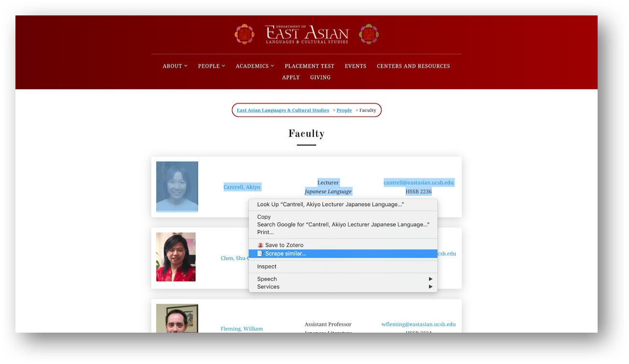
Task: Click the right red emblem beside the logo
Action: tap(369, 34)
